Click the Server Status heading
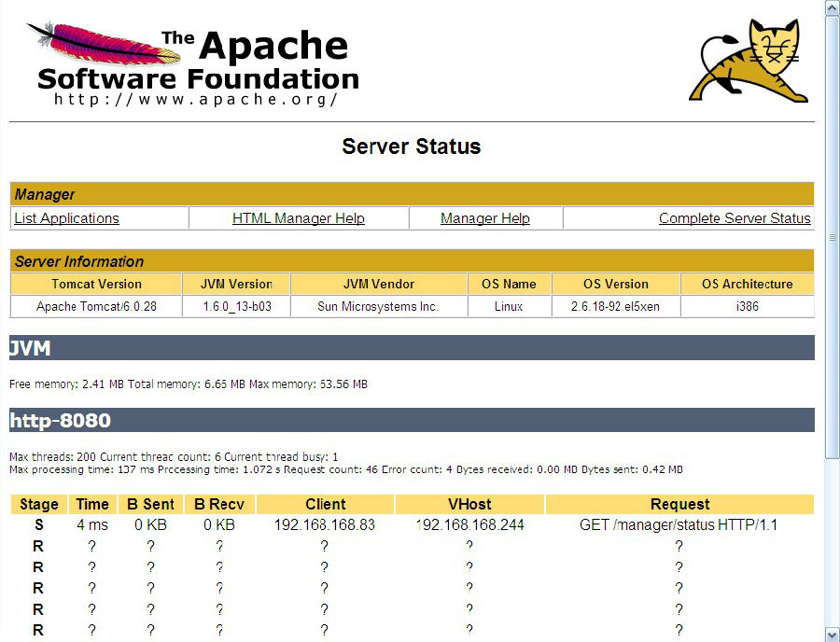This screenshot has height=642, width=840. click(412, 147)
